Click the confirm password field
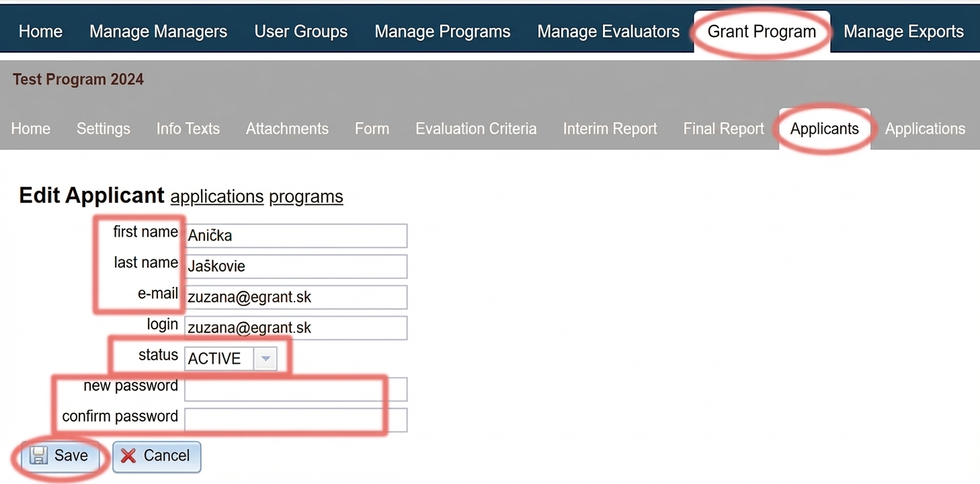The height and width of the screenshot is (484, 980). (x=296, y=420)
